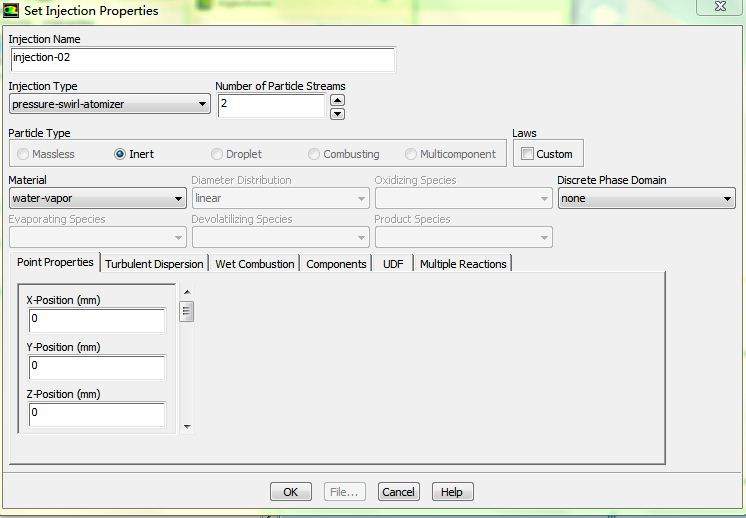
Task: Switch to the Point Properties tab
Action: point(55,263)
